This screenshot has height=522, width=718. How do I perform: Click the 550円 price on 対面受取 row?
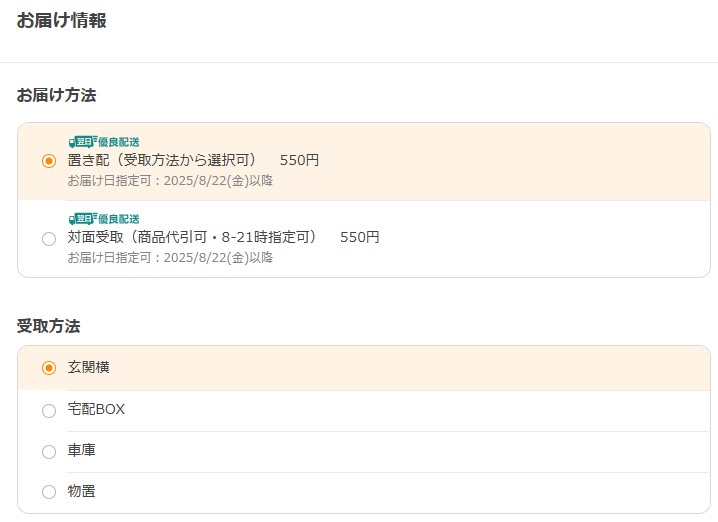[360, 237]
